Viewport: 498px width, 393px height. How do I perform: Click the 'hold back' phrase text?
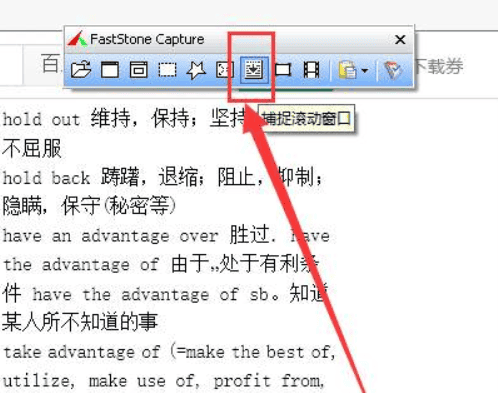pyautogui.click(x=46, y=178)
